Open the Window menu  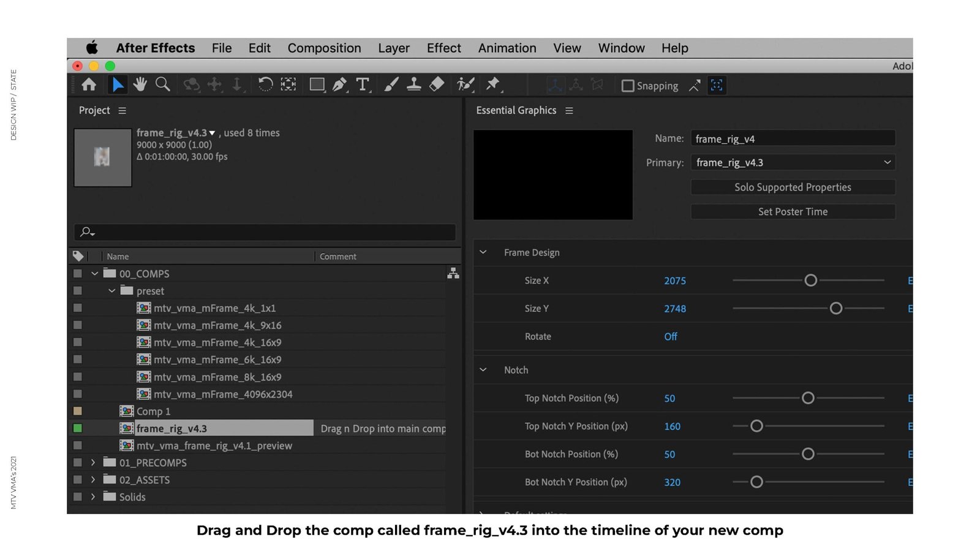click(x=621, y=48)
